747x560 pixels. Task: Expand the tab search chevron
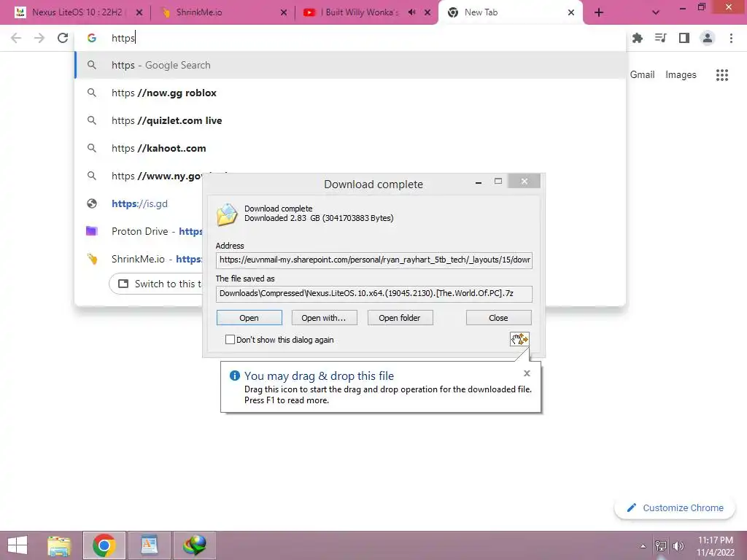point(656,13)
